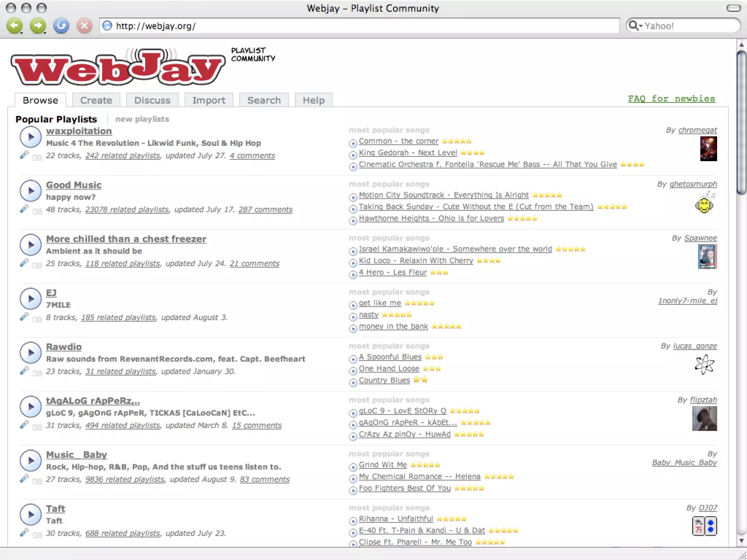
Task: Click the green Forward arrow button
Action: [37, 25]
